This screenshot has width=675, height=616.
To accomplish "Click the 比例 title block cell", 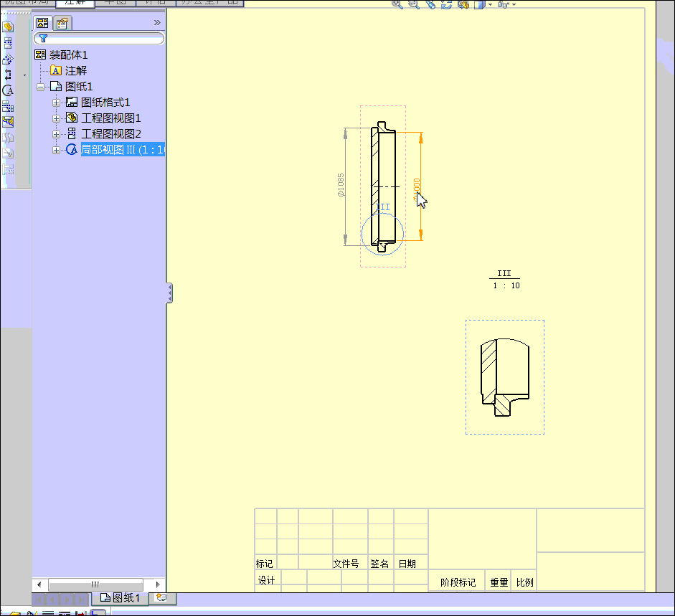I will tap(525, 582).
